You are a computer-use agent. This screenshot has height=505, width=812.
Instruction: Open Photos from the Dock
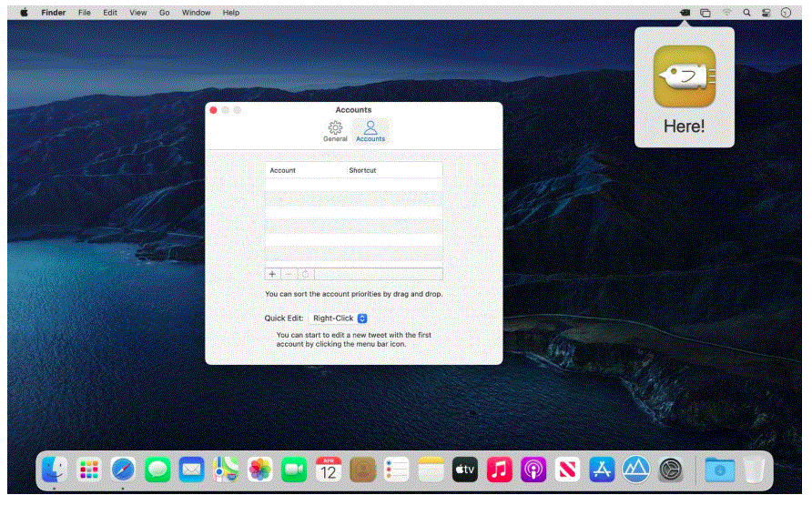260,470
